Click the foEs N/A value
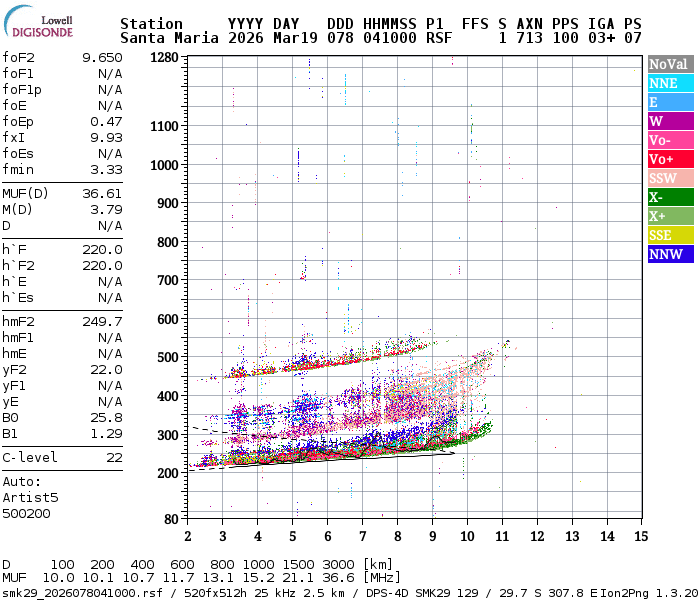 tap(110, 154)
